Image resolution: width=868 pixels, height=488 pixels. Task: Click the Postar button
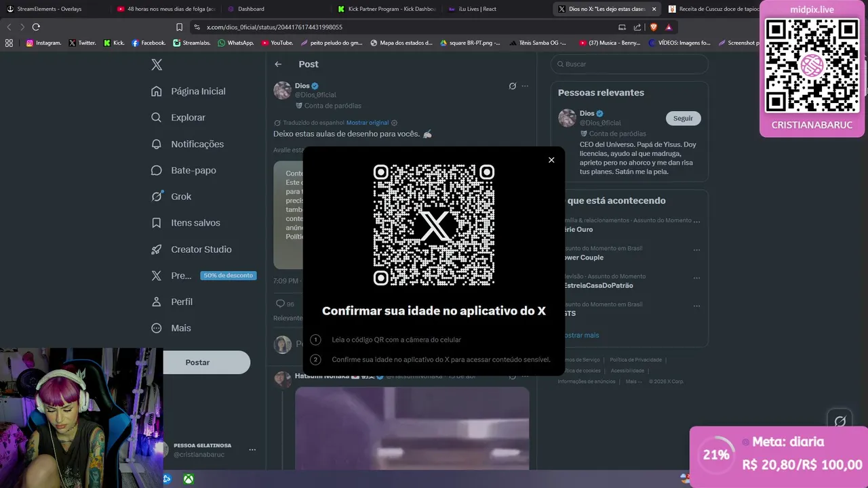coord(197,363)
